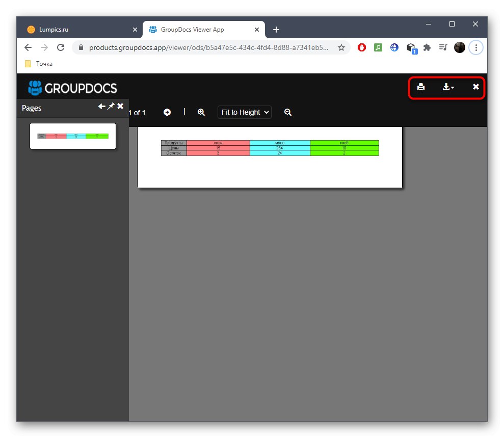Close the Pages panel
The image size is (504, 438).
pyautogui.click(x=120, y=106)
